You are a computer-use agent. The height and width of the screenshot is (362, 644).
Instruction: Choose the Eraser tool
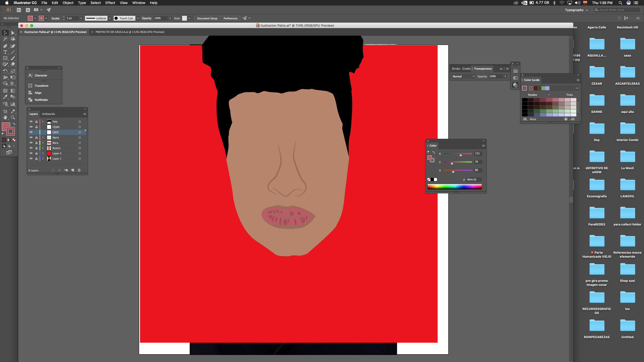(13, 64)
